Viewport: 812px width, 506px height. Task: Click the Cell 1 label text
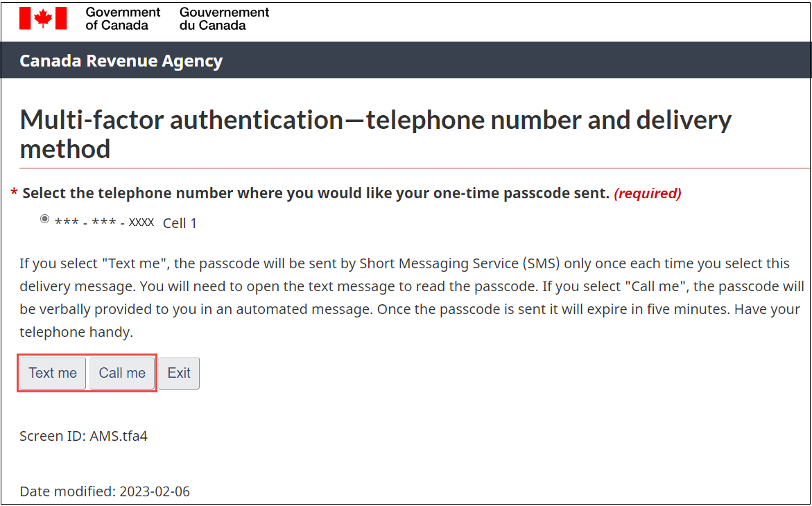[180, 223]
